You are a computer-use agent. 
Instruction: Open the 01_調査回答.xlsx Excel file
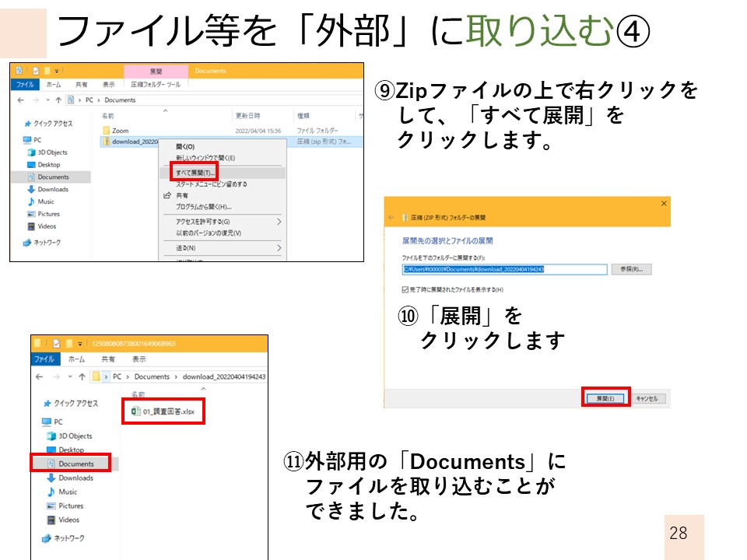(163, 411)
